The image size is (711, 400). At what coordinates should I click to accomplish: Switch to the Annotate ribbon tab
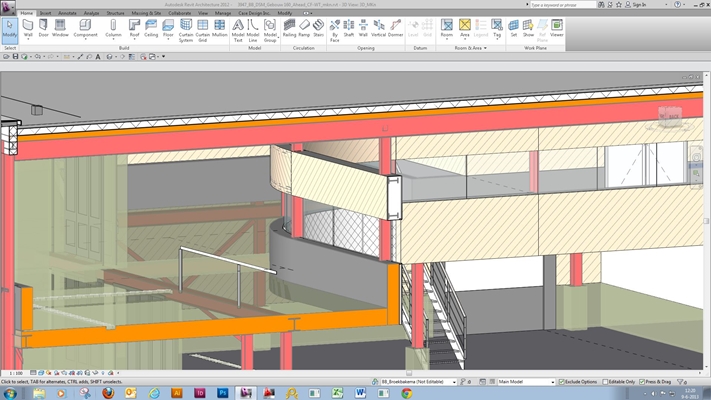(x=66, y=13)
